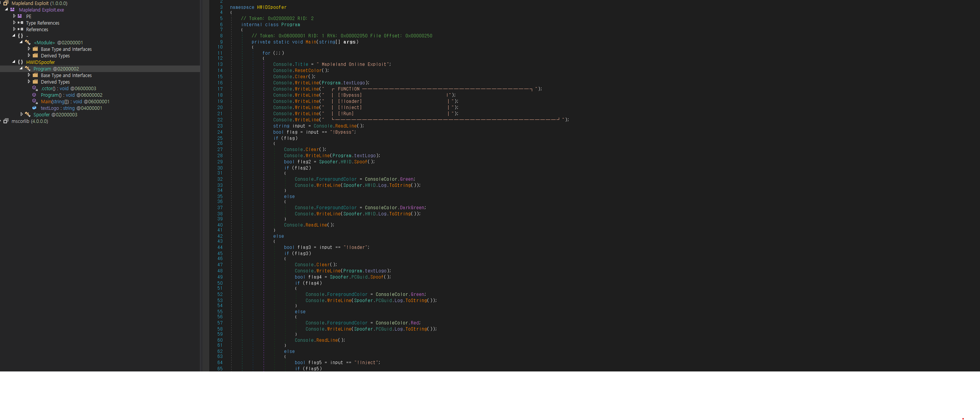Click the method icon beside .cctor()

click(35, 88)
